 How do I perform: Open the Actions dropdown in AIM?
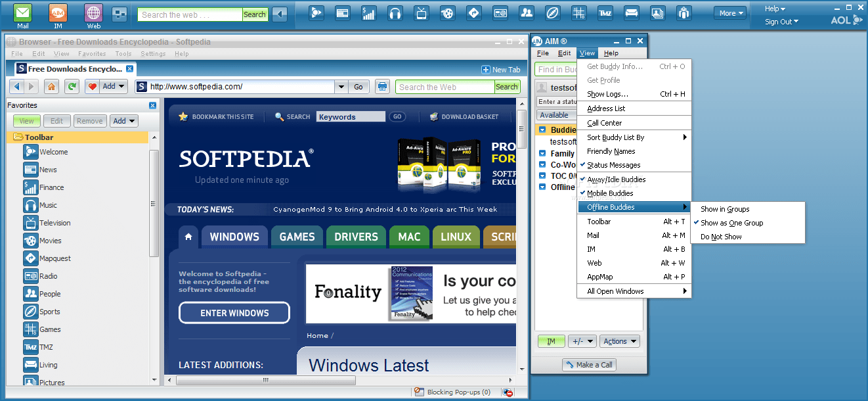pyautogui.click(x=619, y=341)
